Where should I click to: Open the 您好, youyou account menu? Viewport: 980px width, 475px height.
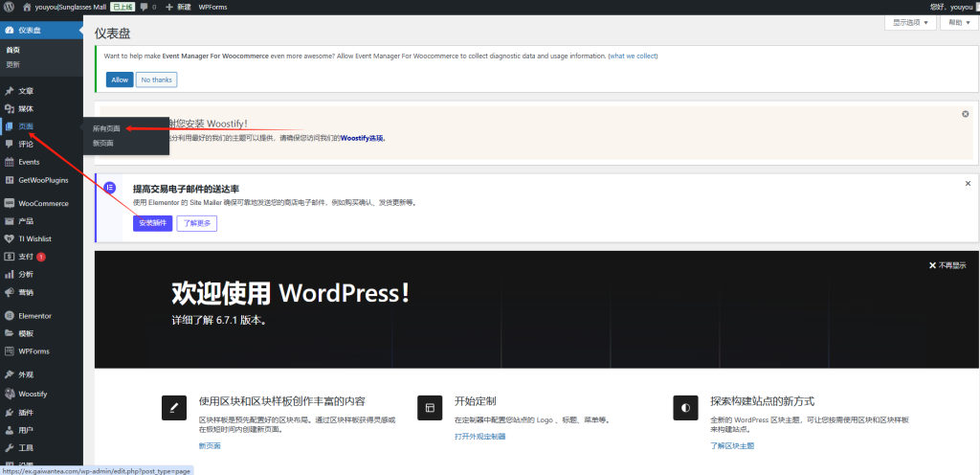tap(955, 7)
